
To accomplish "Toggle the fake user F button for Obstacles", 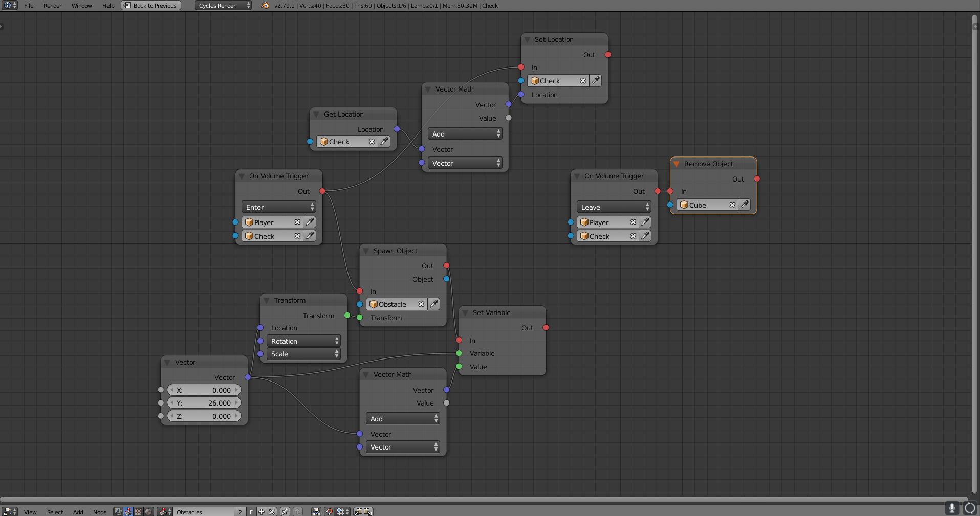I will click(251, 511).
